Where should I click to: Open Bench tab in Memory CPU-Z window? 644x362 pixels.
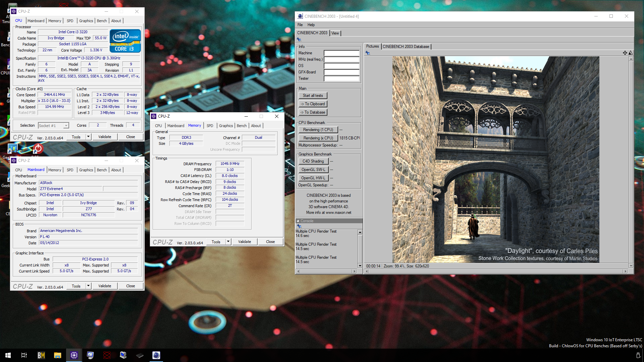point(241,126)
